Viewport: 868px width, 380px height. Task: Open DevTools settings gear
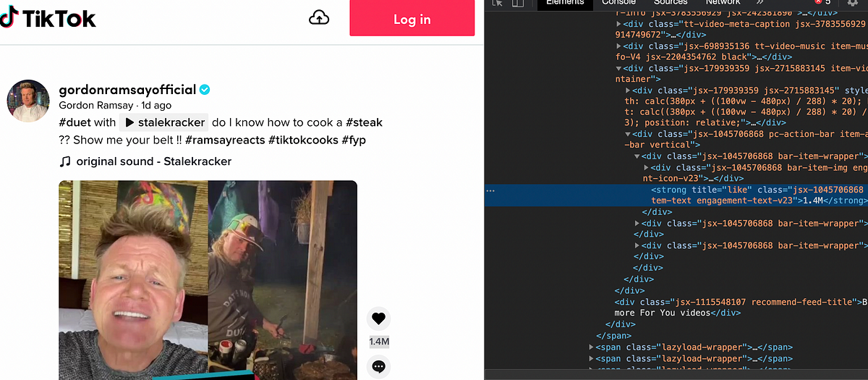click(x=853, y=3)
